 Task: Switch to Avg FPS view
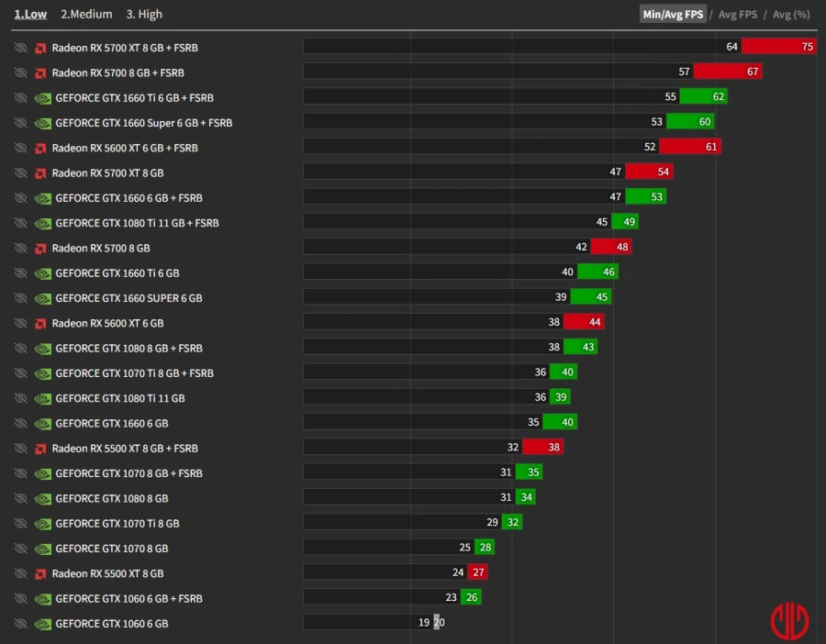point(740,14)
